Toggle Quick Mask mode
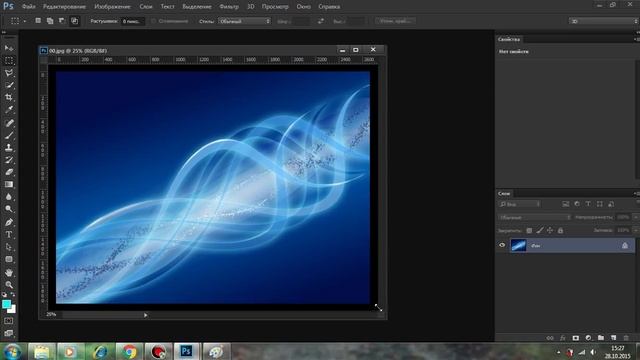This screenshot has width=640, height=360. 9,321
